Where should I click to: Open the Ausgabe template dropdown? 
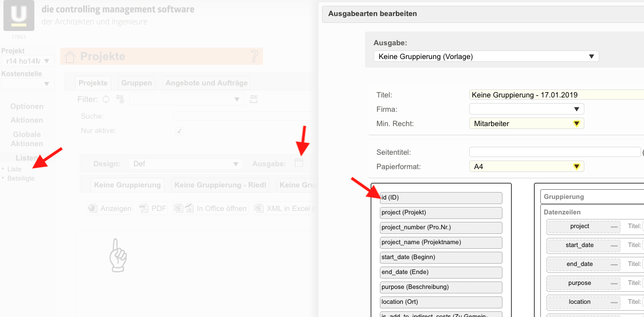[486, 56]
